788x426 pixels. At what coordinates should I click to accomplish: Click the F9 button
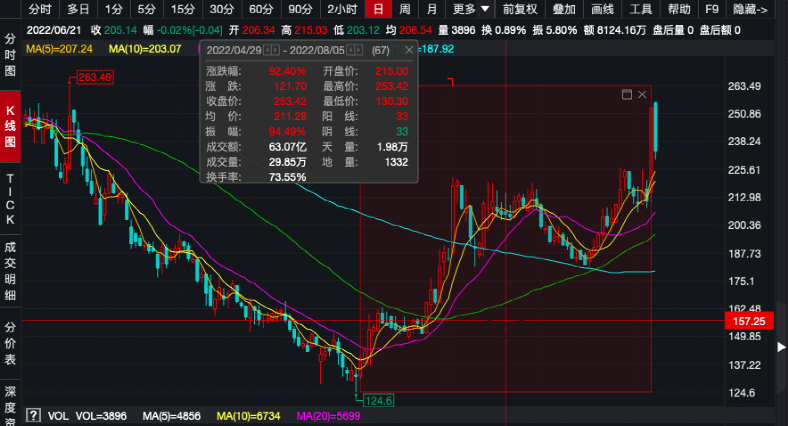712,9
